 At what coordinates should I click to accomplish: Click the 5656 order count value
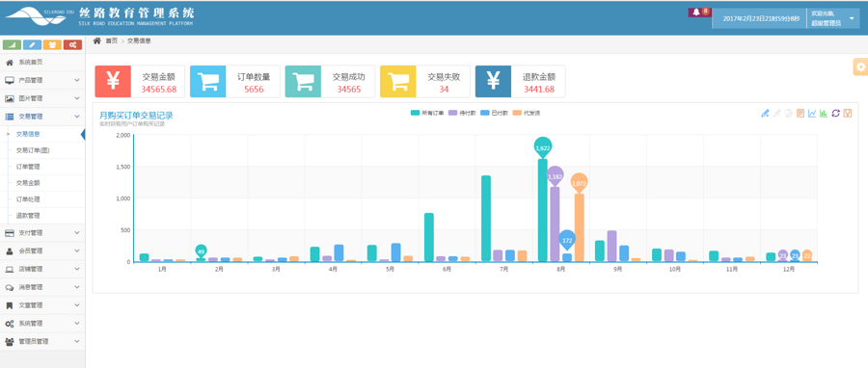click(254, 90)
